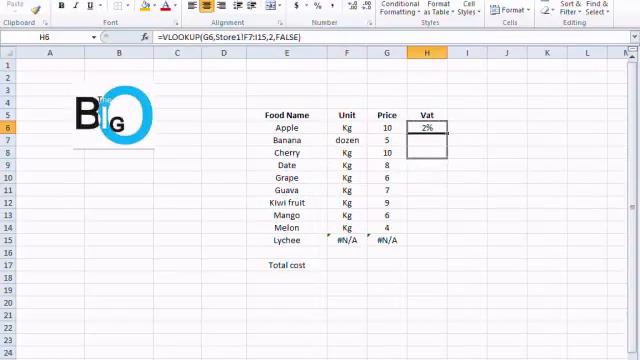640x360 pixels.
Task: Open Sort & Filter menu
Action: [570, 8]
